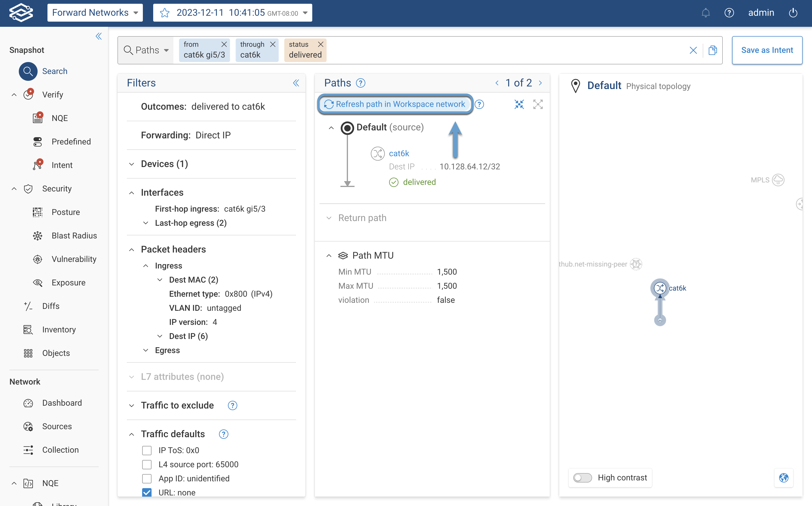Screen dimensions: 812x506
Task: Click the globe icon on the topology map
Action: coord(784,478)
